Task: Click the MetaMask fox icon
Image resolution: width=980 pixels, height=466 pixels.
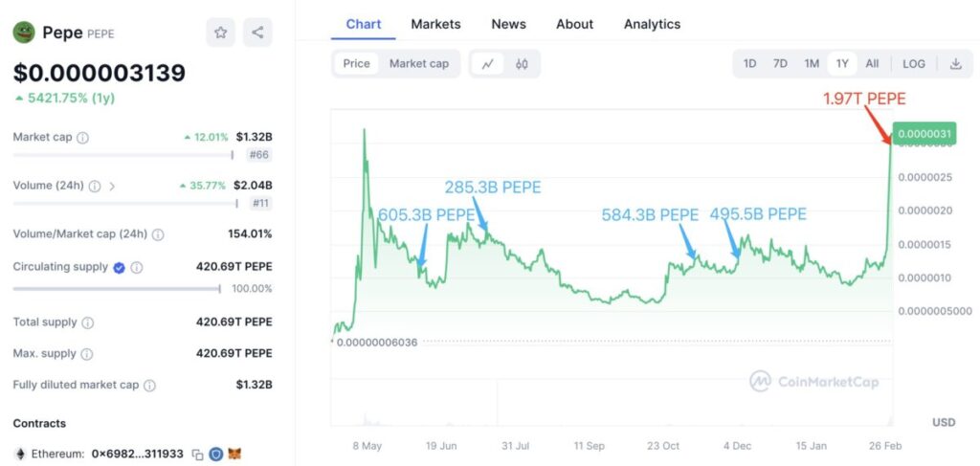Action: [234, 455]
